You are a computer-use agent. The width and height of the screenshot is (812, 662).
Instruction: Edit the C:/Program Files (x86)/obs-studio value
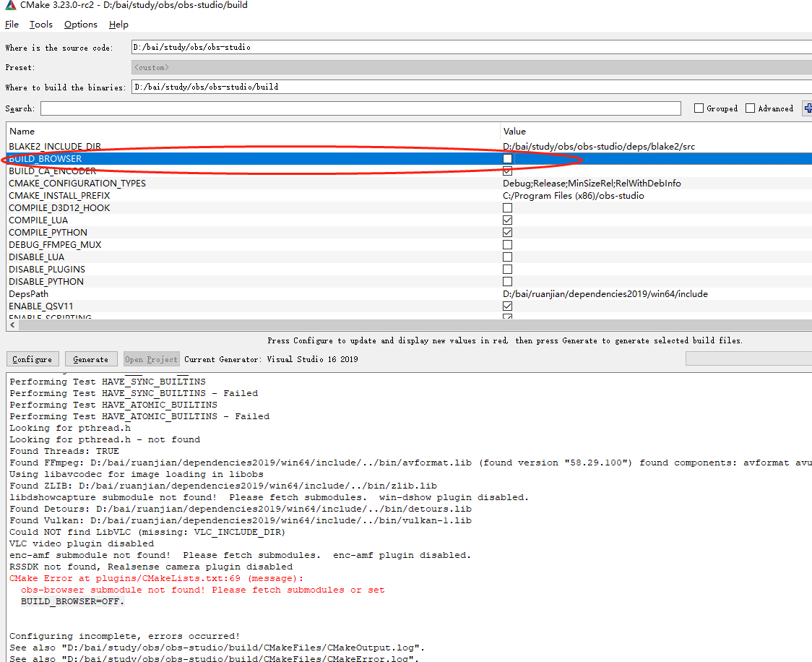click(574, 196)
